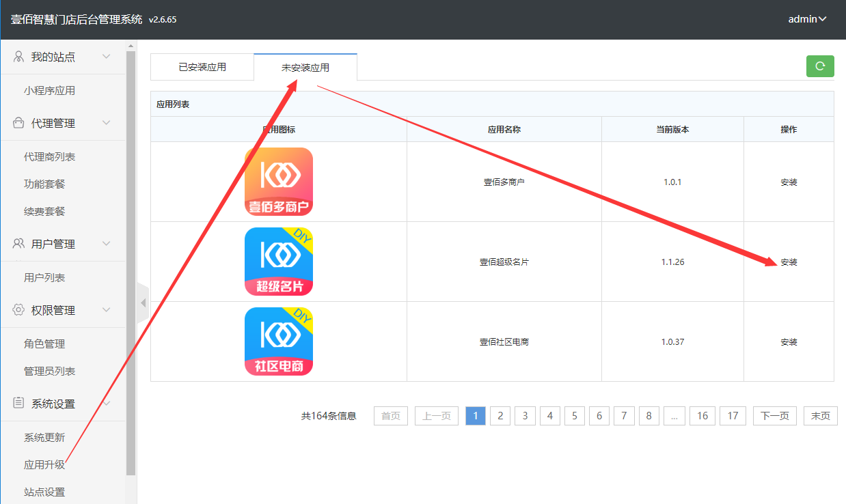
Task: Open 角色管理 in the sidebar
Action: pos(44,344)
